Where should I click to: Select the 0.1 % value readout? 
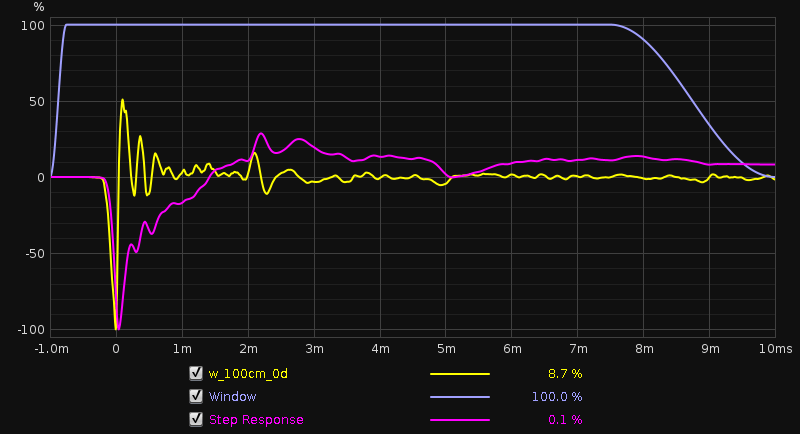pos(565,420)
